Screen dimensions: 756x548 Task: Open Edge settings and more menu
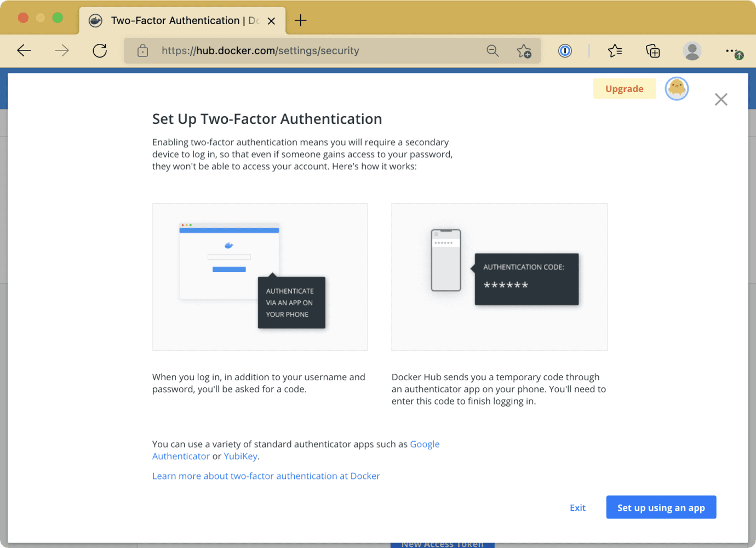(x=734, y=52)
